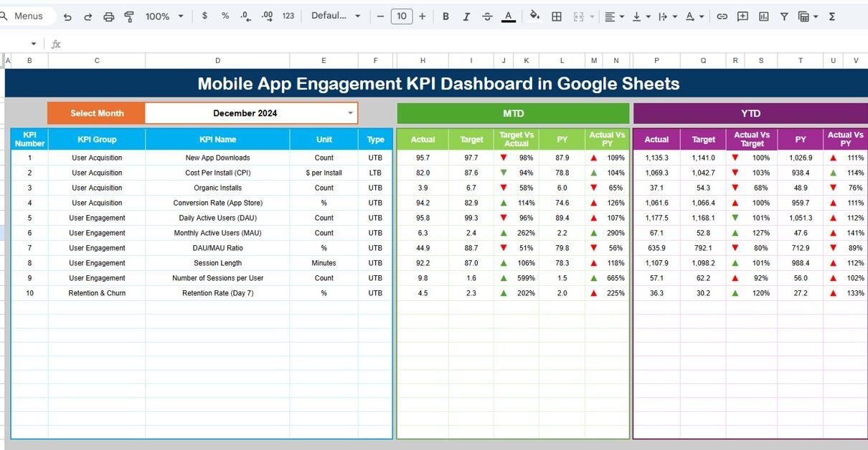Open the fill color bucket
This screenshot has height=450, width=868.
(x=534, y=16)
